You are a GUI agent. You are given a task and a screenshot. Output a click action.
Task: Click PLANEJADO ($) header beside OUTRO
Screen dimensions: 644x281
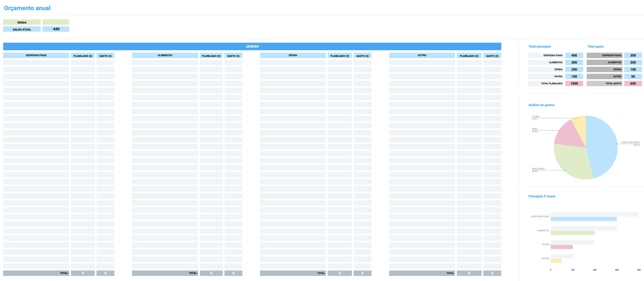pyautogui.click(x=469, y=56)
